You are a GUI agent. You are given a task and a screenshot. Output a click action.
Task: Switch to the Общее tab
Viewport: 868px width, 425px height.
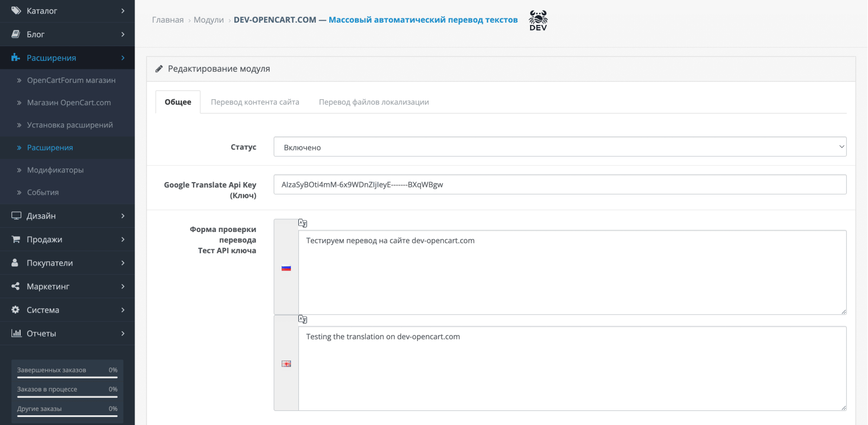178,102
